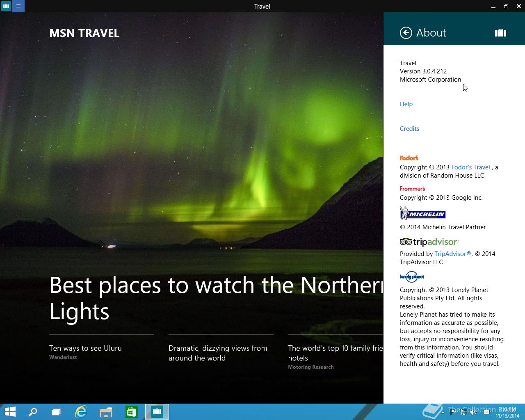Click the tripadvisor logo
Viewport: 525px width, 420px height.
tap(429, 242)
